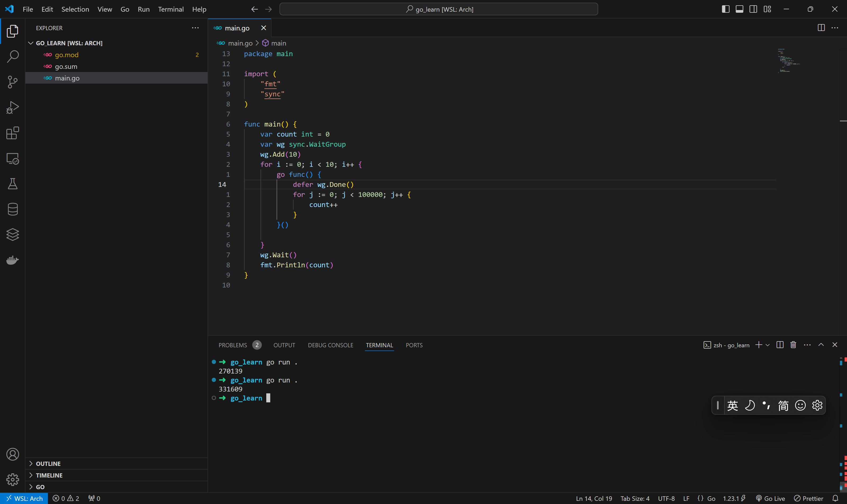
Task: Open the Terminal menu
Action: click(x=170, y=9)
